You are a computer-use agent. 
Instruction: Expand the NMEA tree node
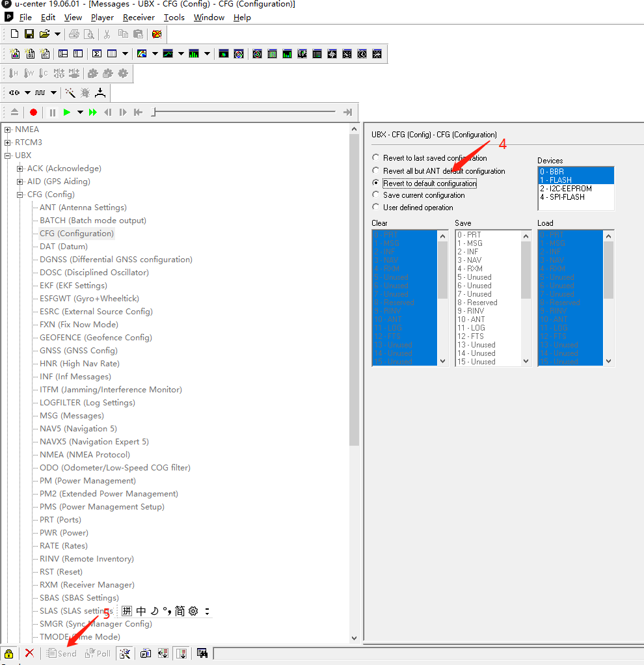click(x=7, y=129)
